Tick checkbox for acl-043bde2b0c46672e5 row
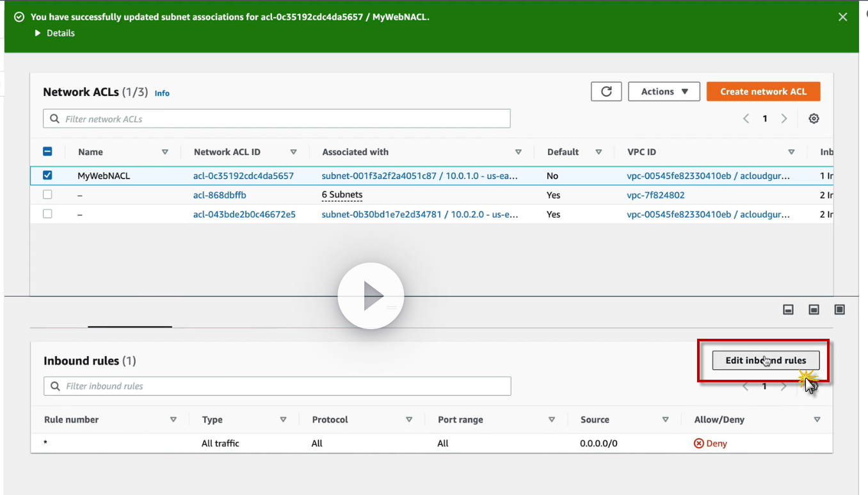Viewport: 868px width, 495px height. point(47,214)
